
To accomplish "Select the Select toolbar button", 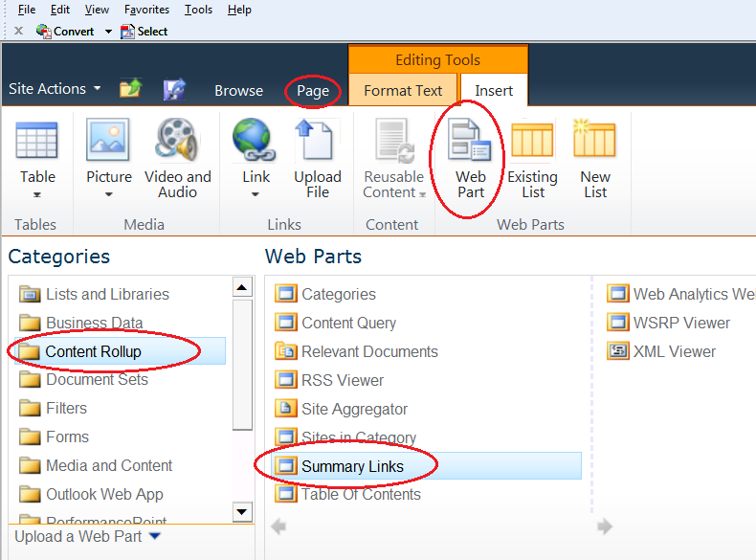I will click(x=145, y=32).
